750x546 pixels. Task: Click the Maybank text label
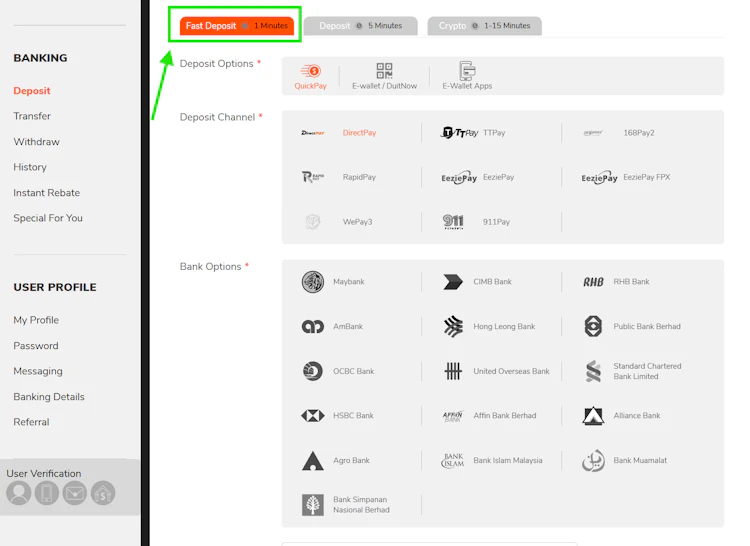tap(349, 282)
